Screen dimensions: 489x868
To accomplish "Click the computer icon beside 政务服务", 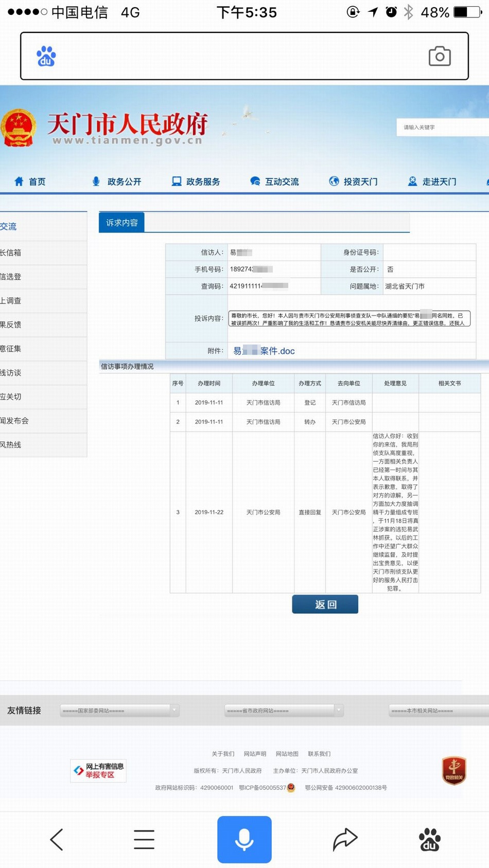I will [177, 181].
